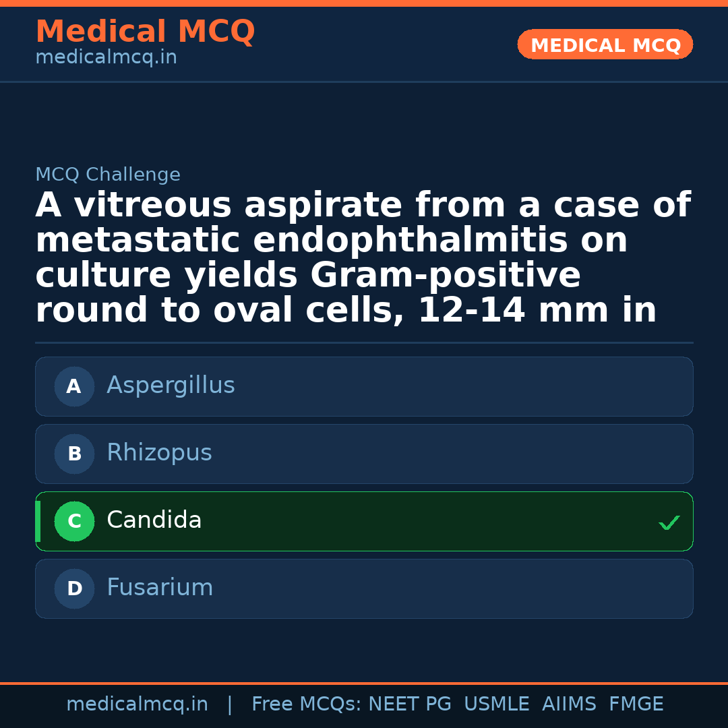Select the Aspergillus answer option
The height and width of the screenshot is (728, 728).
[x=364, y=386]
